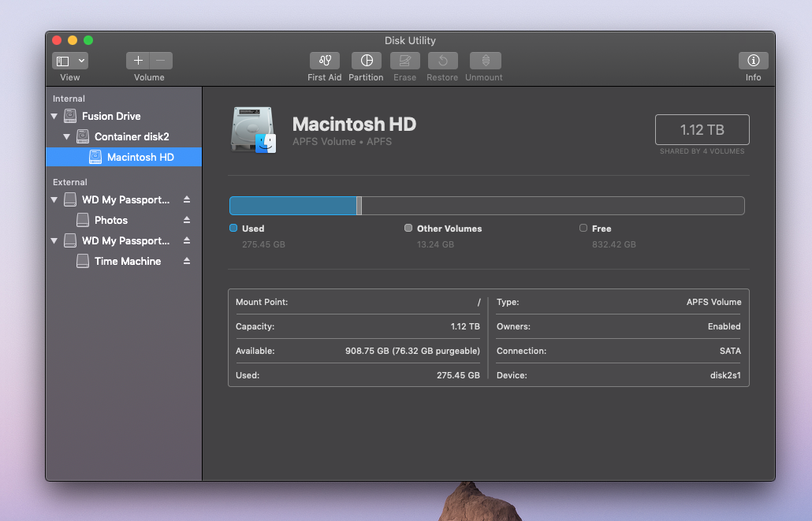Click the First Aid toolbar icon
The height and width of the screenshot is (521, 812).
[x=324, y=61]
